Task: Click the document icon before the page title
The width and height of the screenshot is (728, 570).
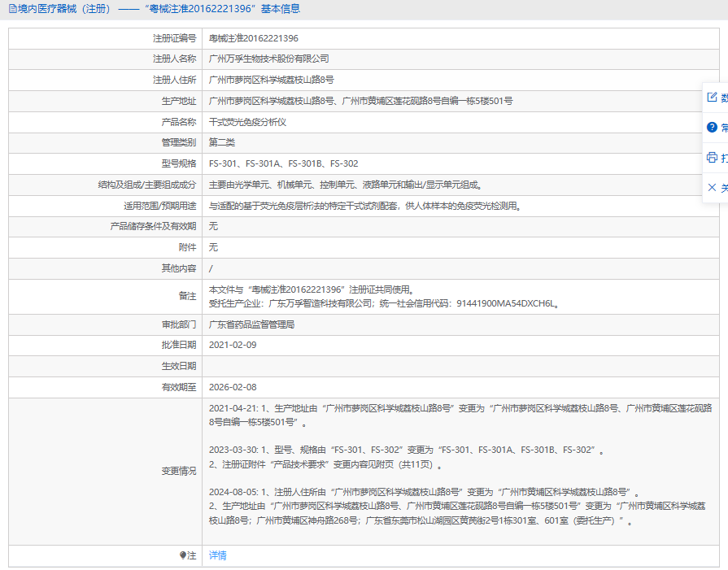Action: pyautogui.click(x=12, y=9)
